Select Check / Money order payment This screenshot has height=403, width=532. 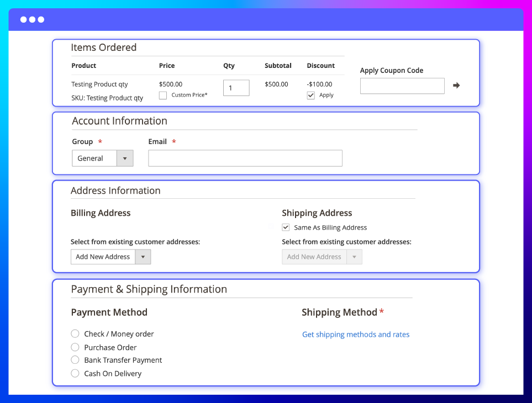tap(76, 333)
